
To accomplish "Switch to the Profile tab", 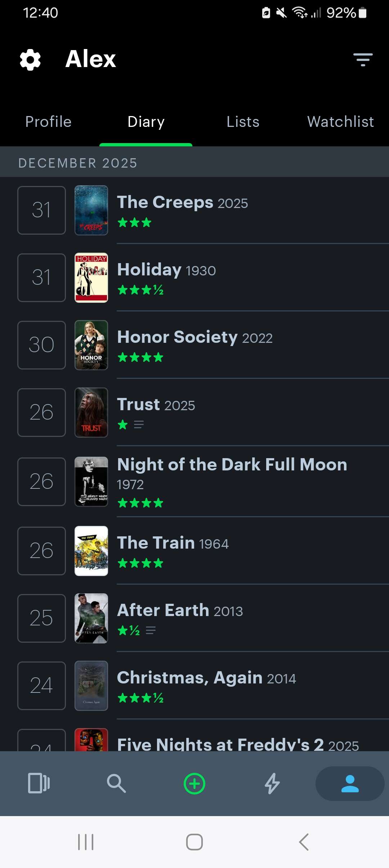I will (x=49, y=122).
